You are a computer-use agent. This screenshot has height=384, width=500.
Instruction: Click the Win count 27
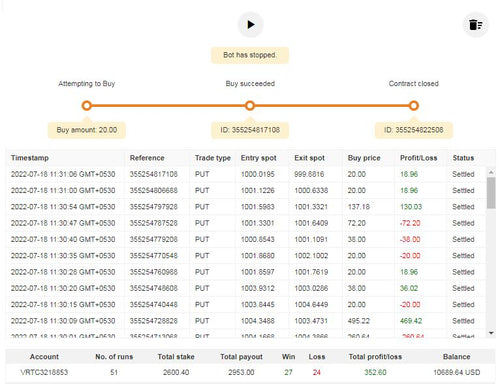click(x=288, y=372)
